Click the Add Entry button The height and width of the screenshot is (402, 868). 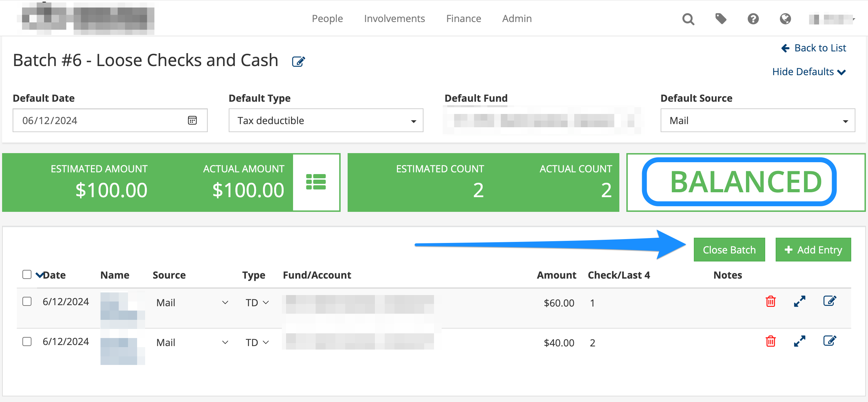point(813,250)
